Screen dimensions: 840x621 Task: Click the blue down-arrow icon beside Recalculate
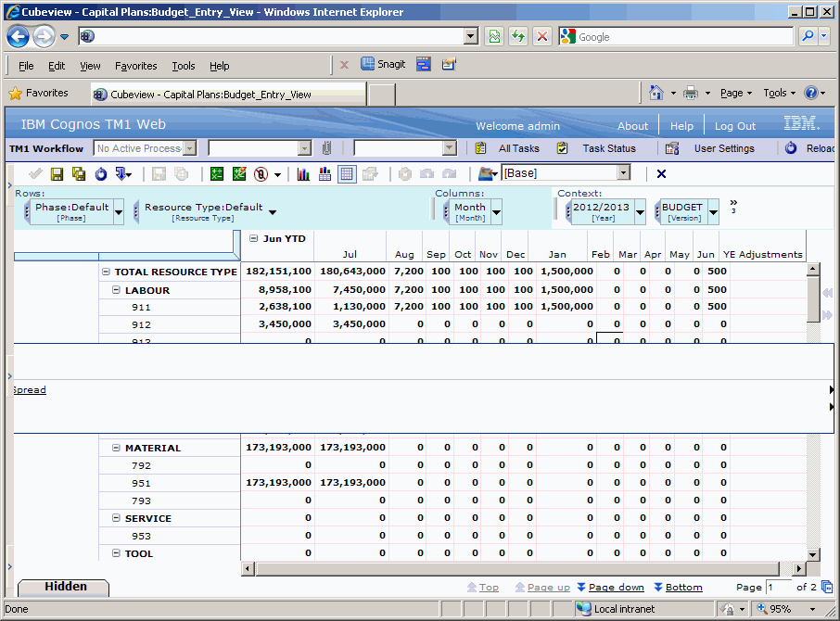point(122,173)
